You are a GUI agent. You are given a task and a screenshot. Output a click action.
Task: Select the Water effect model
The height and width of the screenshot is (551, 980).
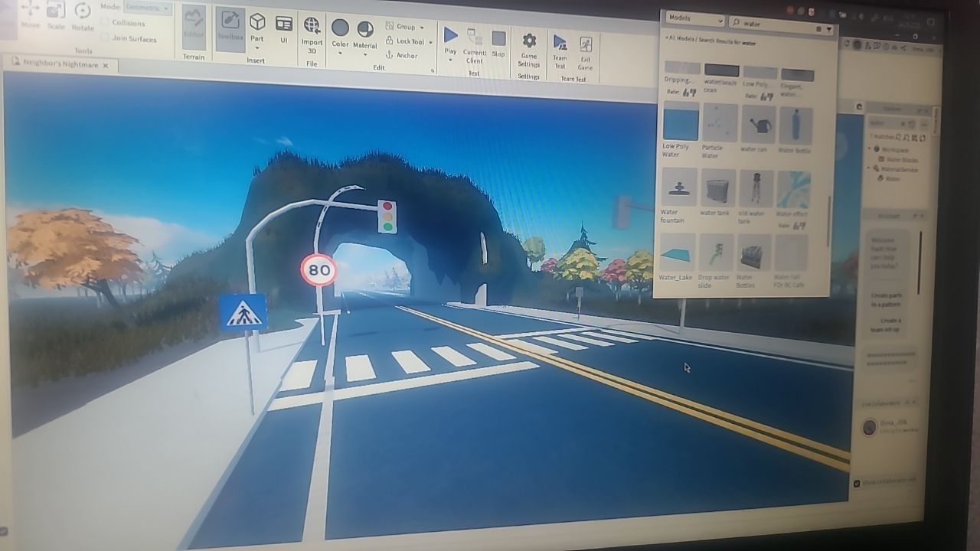(793, 199)
